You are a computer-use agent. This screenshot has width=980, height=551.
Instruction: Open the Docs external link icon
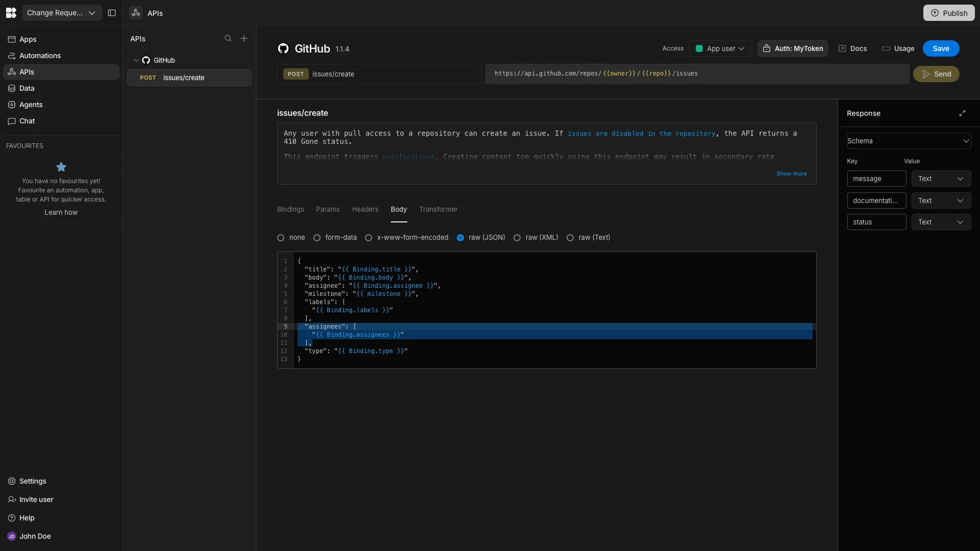[842, 48]
